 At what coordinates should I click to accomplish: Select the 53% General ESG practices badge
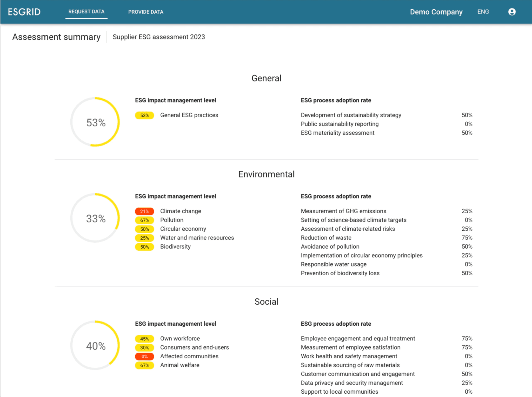click(144, 115)
